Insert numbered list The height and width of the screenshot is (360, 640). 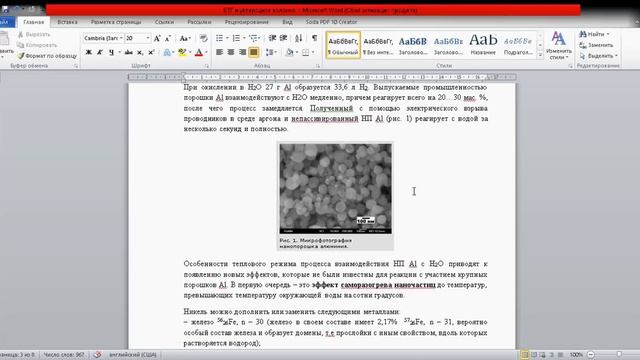click(236, 38)
